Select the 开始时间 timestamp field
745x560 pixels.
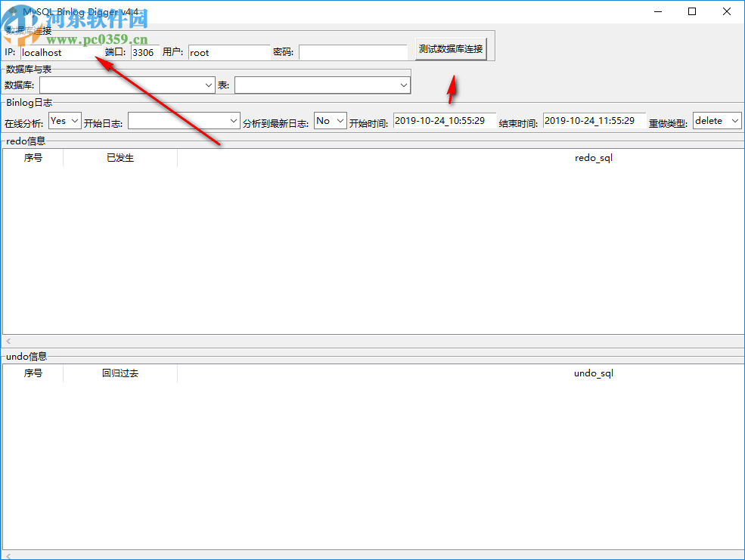tap(444, 120)
